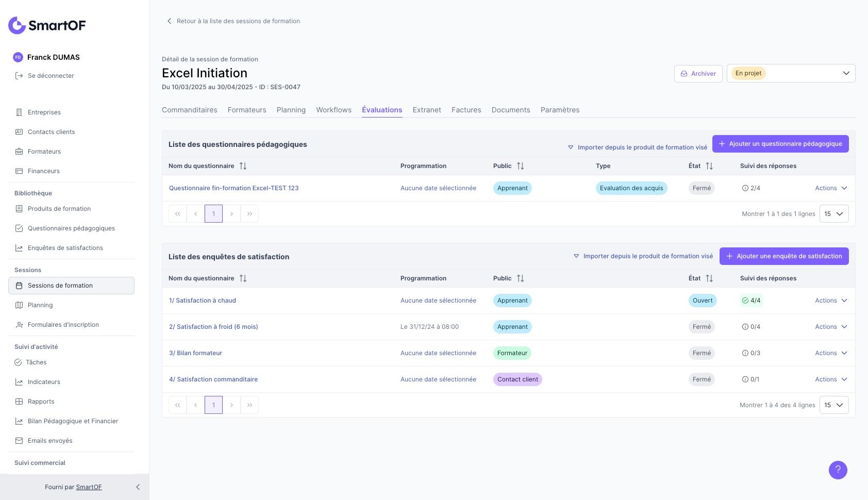Image resolution: width=868 pixels, height=500 pixels.
Task: Open the 2/ Satisfaction à froid (6 mois) survey
Action: 213,327
